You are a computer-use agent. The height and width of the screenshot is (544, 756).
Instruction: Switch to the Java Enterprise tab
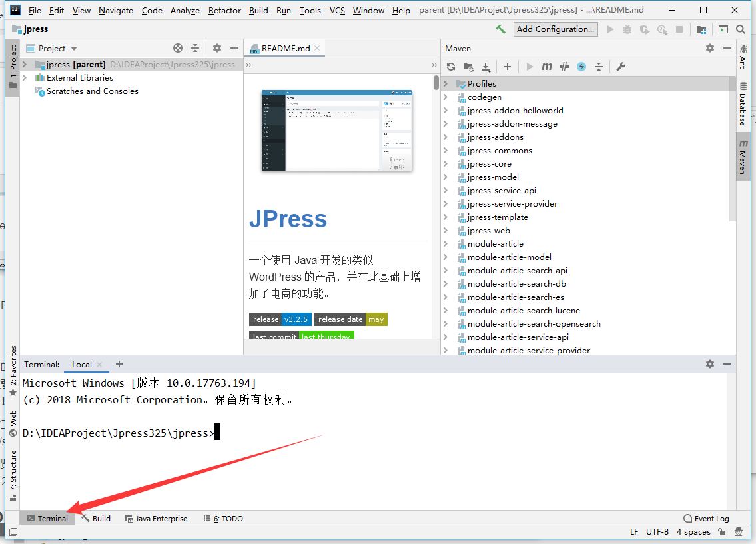point(156,518)
